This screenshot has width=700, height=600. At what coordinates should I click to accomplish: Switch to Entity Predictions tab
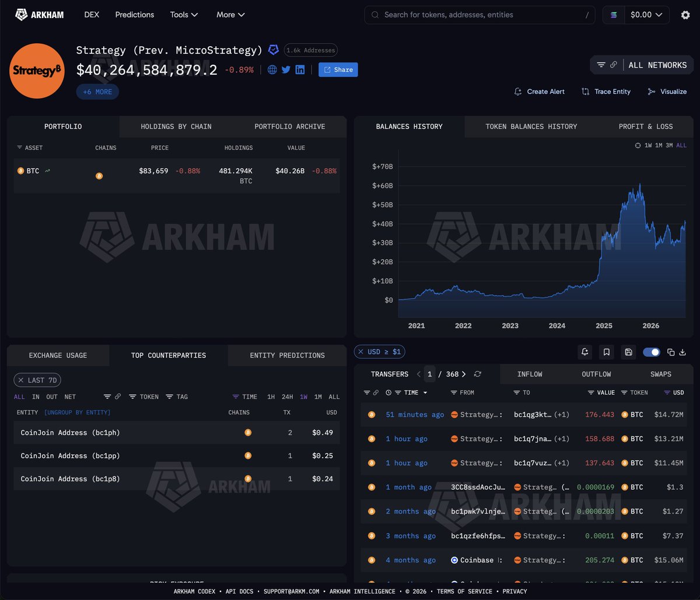(287, 355)
